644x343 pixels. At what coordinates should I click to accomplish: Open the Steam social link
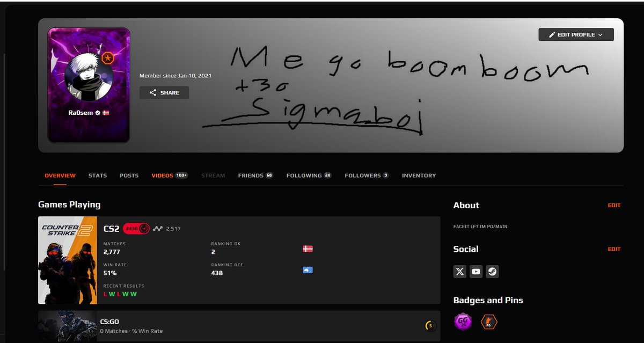pos(492,272)
